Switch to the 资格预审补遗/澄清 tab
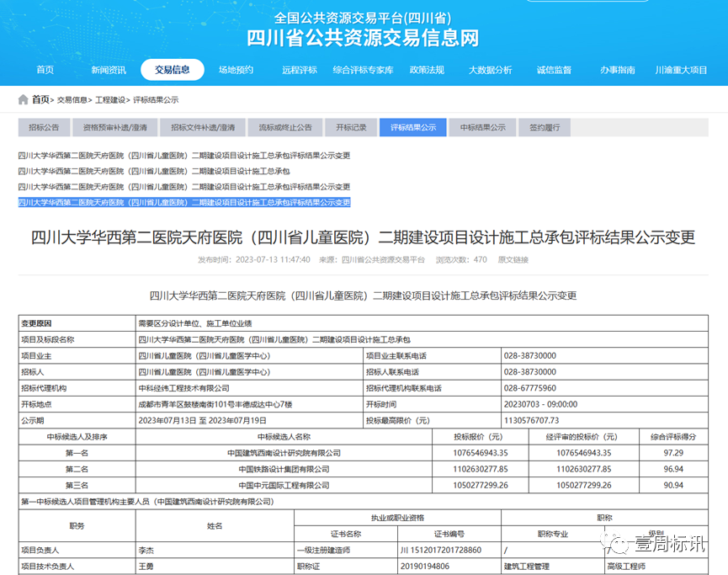Screen dimensions: 728x575 point(114,127)
